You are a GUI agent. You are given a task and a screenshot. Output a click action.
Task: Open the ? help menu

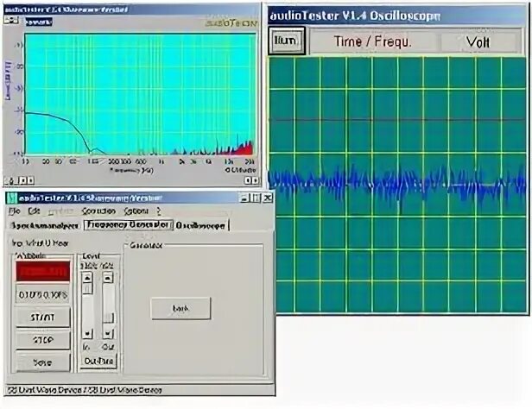pos(159,211)
